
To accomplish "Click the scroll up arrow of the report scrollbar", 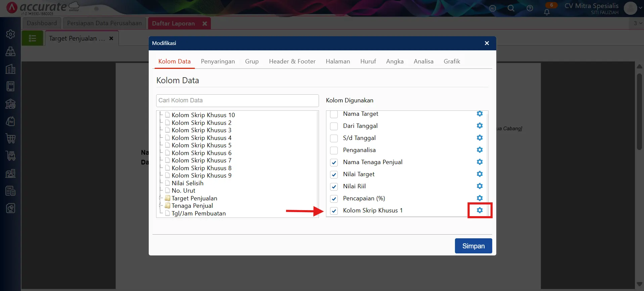I will pos(639,66).
